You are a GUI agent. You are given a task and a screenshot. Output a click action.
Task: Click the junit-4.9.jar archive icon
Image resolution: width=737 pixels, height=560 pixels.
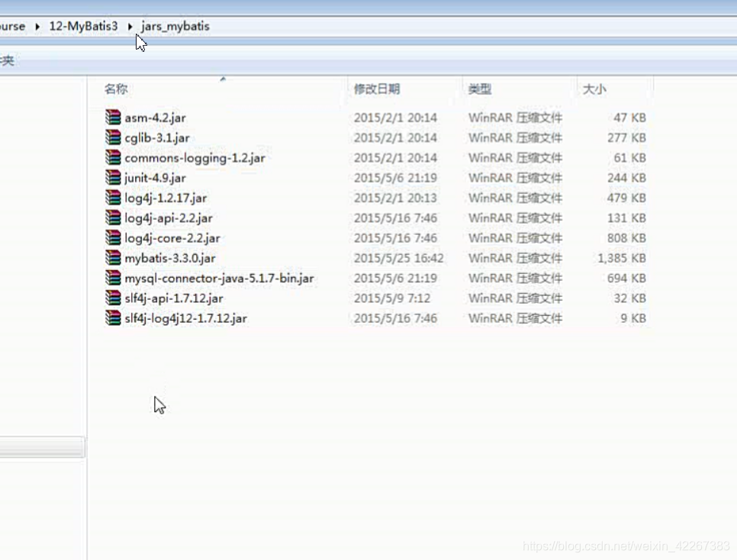click(x=113, y=177)
